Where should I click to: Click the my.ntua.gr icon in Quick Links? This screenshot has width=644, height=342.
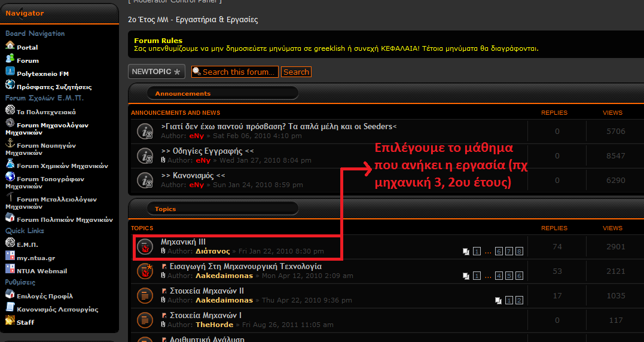(10, 256)
